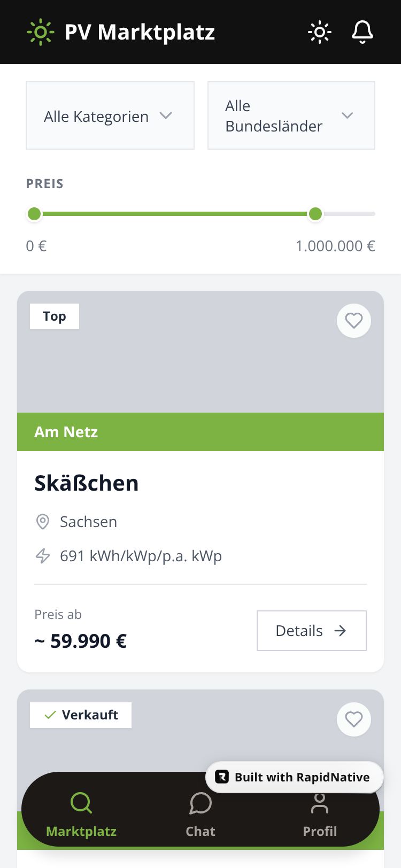Click the minimum price slider handle

[x=34, y=214]
